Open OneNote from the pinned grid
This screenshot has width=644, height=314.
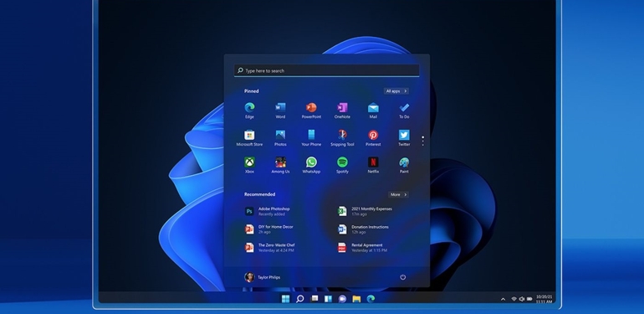coord(342,111)
